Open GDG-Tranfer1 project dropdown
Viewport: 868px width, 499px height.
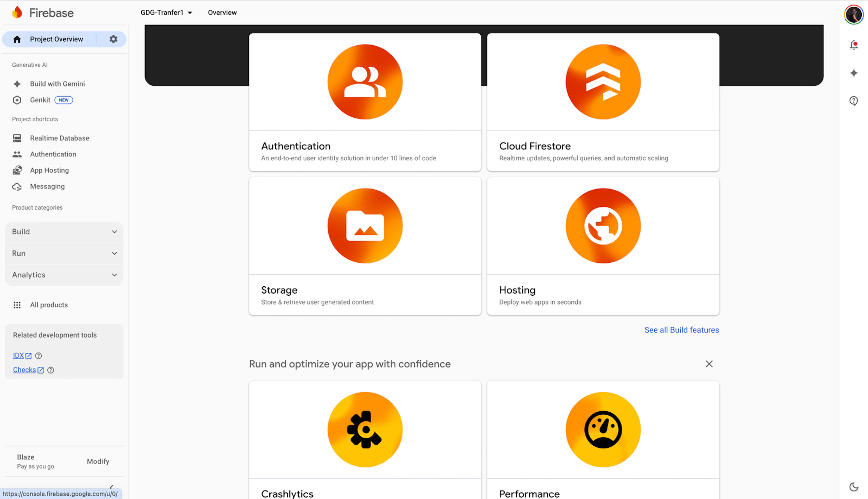click(166, 13)
